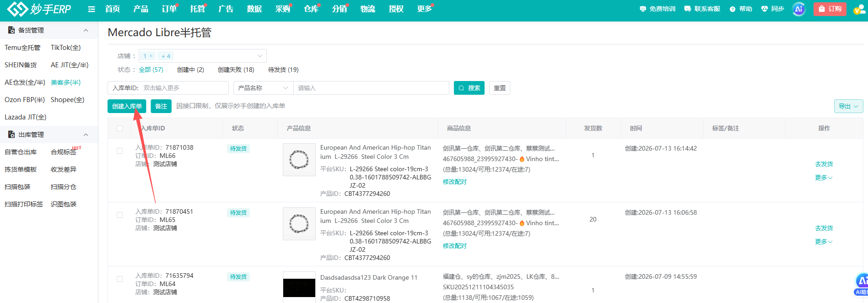Viewport: 868px width, 303px height.
Task: Open the 订单 orders menu
Action: 169,9
